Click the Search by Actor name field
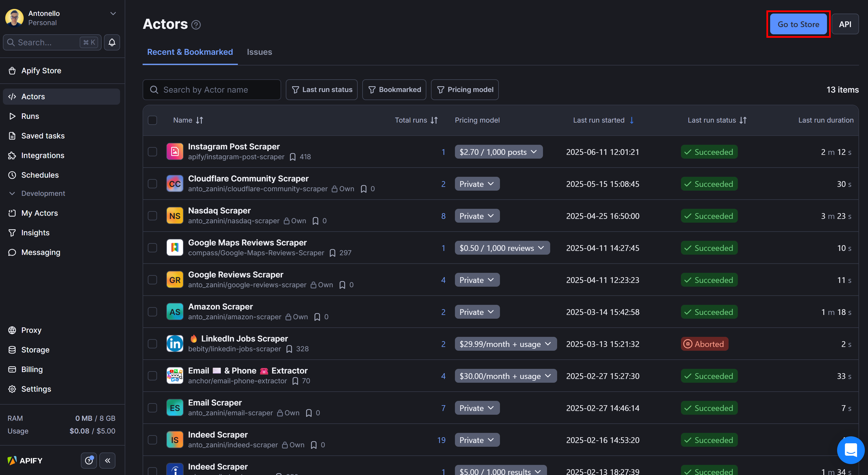This screenshot has height=475, width=868. click(212, 89)
